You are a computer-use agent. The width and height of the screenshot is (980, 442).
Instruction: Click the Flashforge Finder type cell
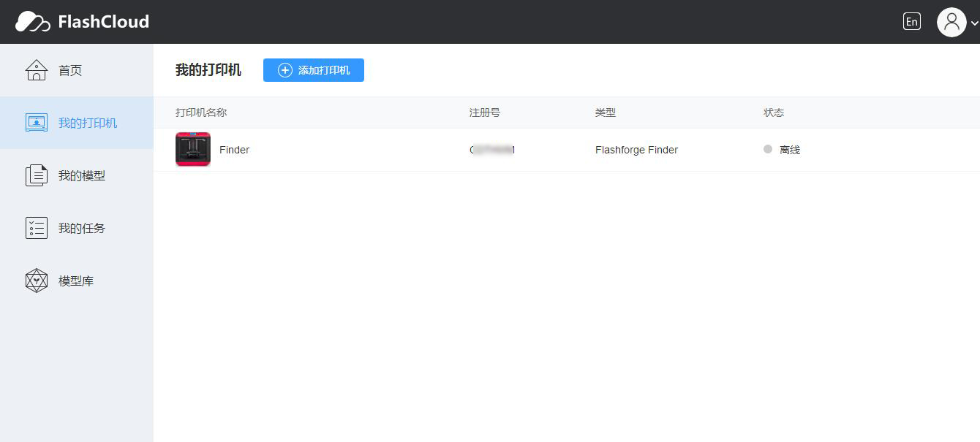[x=636, y=150]
